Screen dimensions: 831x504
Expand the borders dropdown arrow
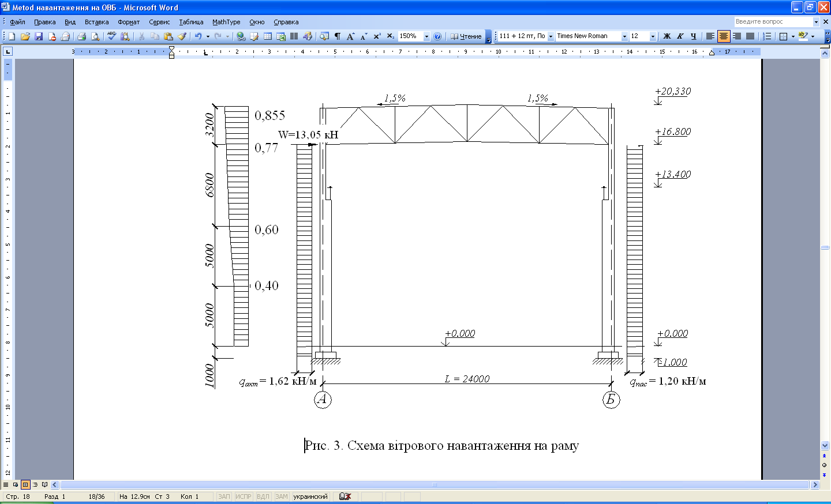793,36
